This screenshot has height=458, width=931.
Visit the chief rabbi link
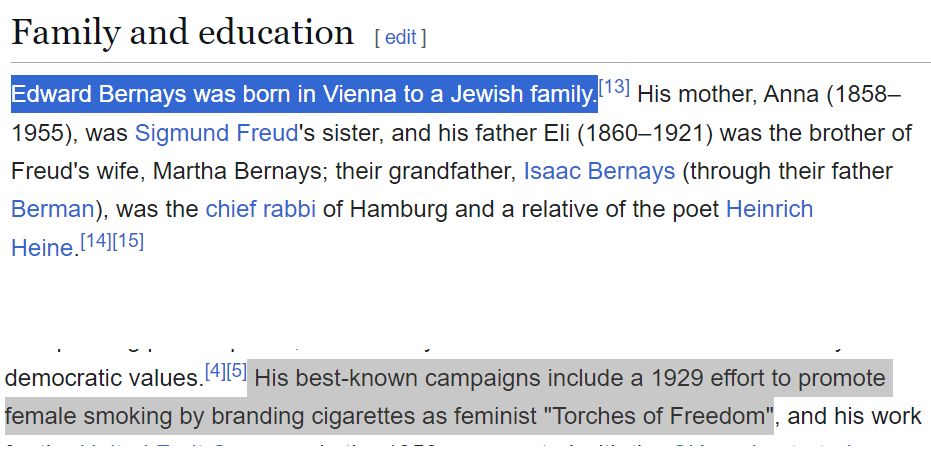tap(261, 209)
